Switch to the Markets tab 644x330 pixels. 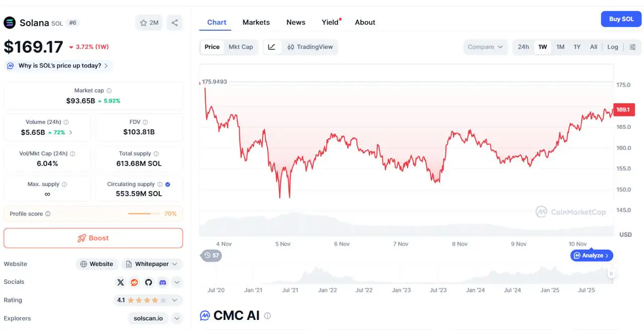click(256, 22)
